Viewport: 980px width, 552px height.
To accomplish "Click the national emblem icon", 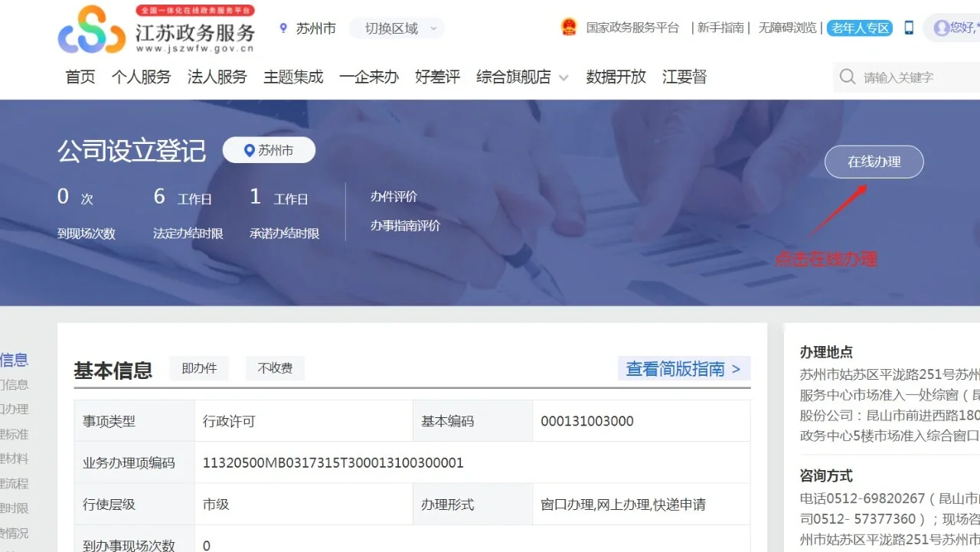I will tap(568, 28).
